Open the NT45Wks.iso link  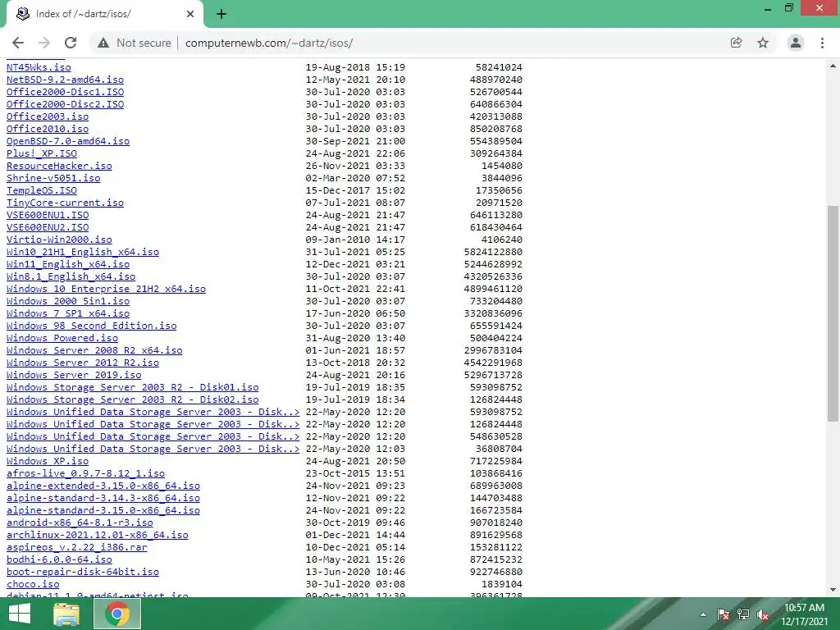pyautogui.click(x=39, y=67)
